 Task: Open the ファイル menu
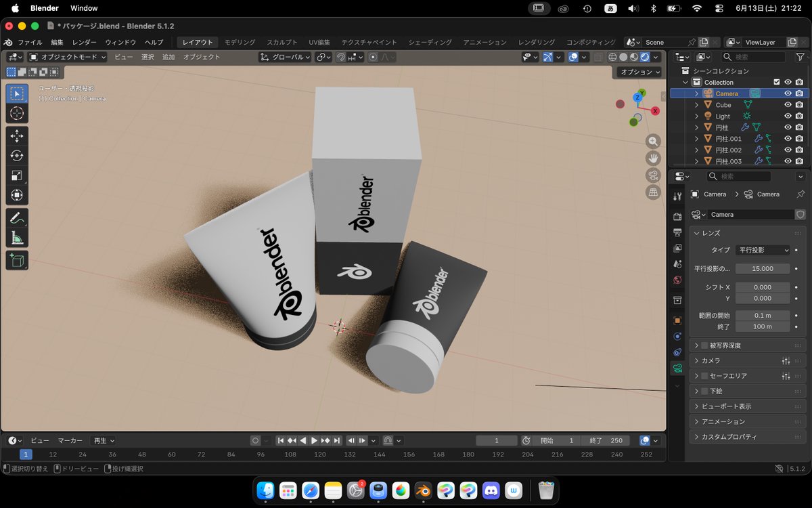[x=30, y=42]
